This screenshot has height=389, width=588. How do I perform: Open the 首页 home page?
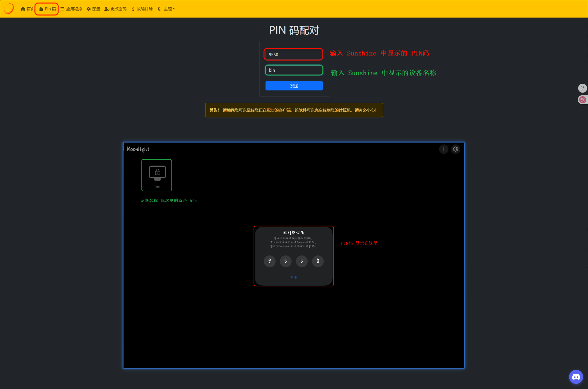click(27, 9)
